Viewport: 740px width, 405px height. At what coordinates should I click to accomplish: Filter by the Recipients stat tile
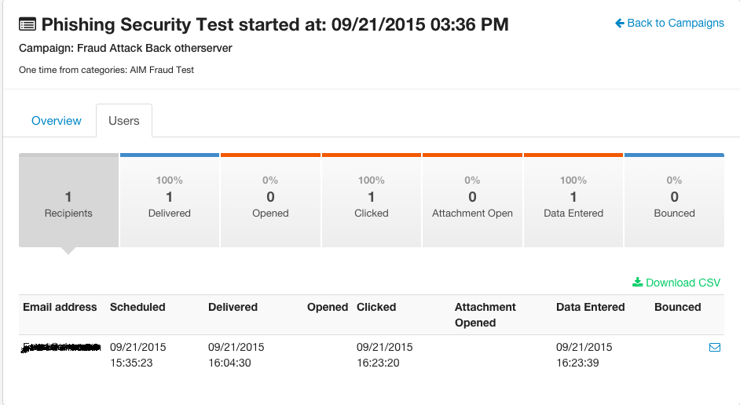tap(68, 203)
